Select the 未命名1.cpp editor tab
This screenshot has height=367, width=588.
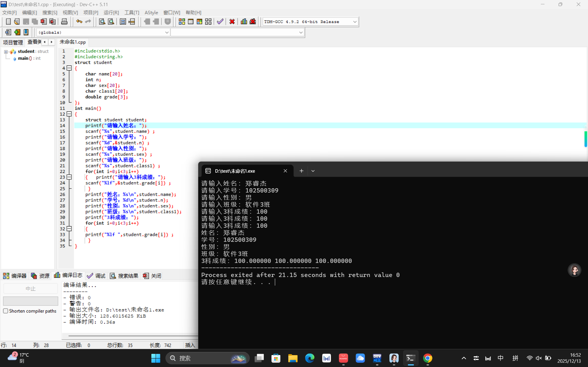[73, 42]
